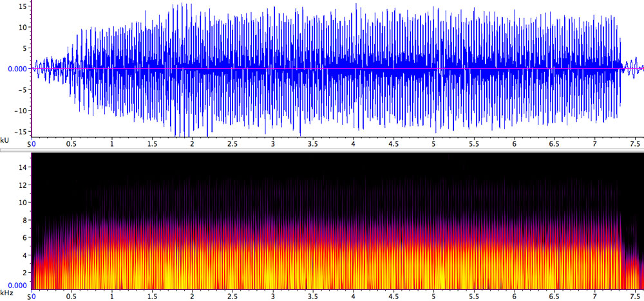Click the gray splitter bar between waveform and spectrogram
The height and width of the screenshot is (301, 644).
tap(322, 150)
